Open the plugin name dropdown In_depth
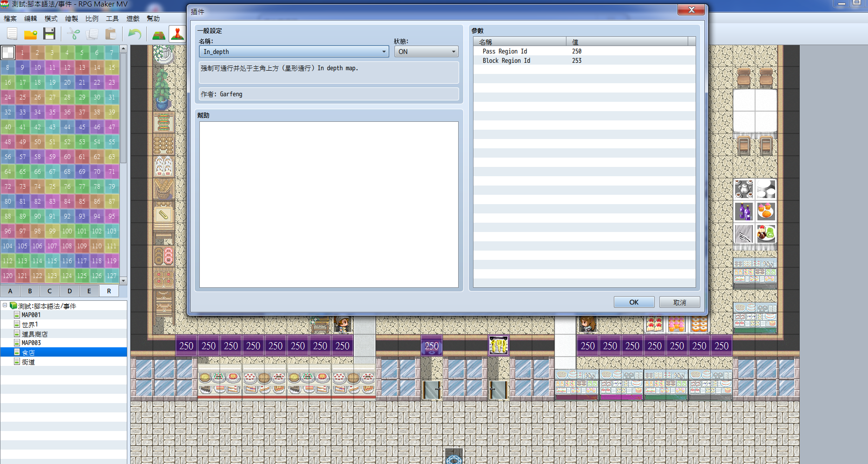Image resolution: width=868 pixels, height=464 pixels. click(294, 52)
